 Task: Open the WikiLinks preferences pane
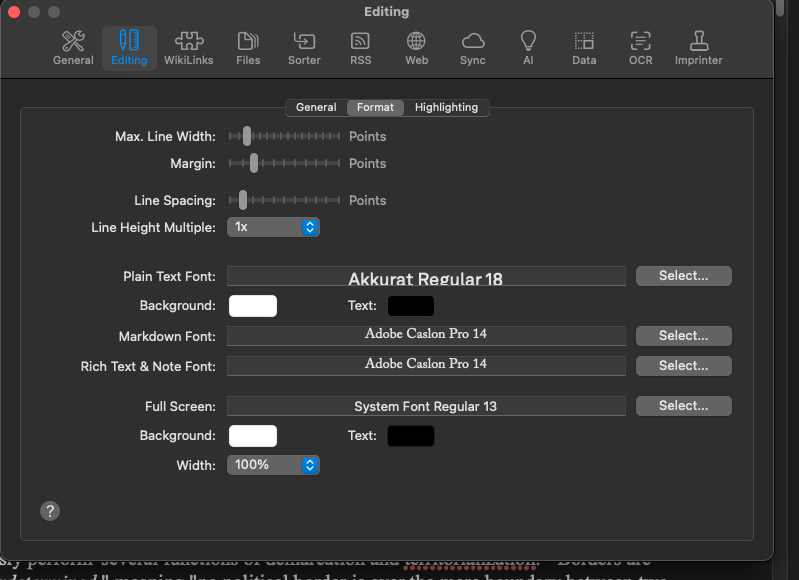coord(188,47)
